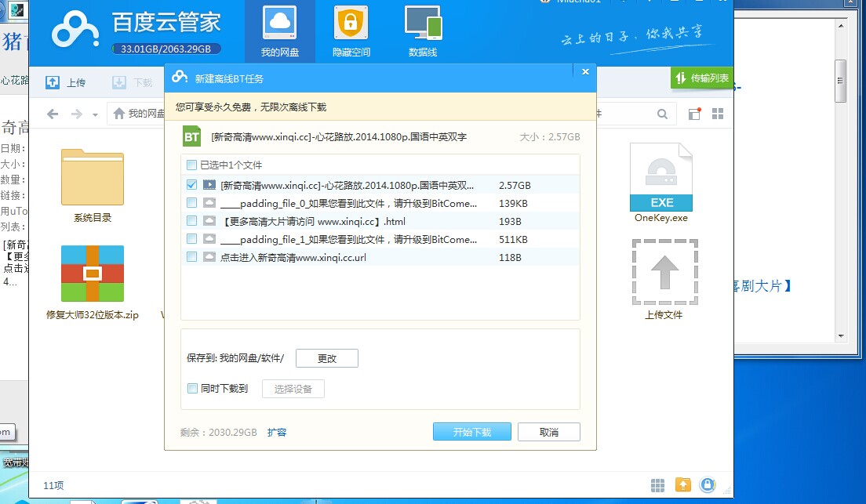Click the scroll-down arrow in the background window

[x=841, y=335]
